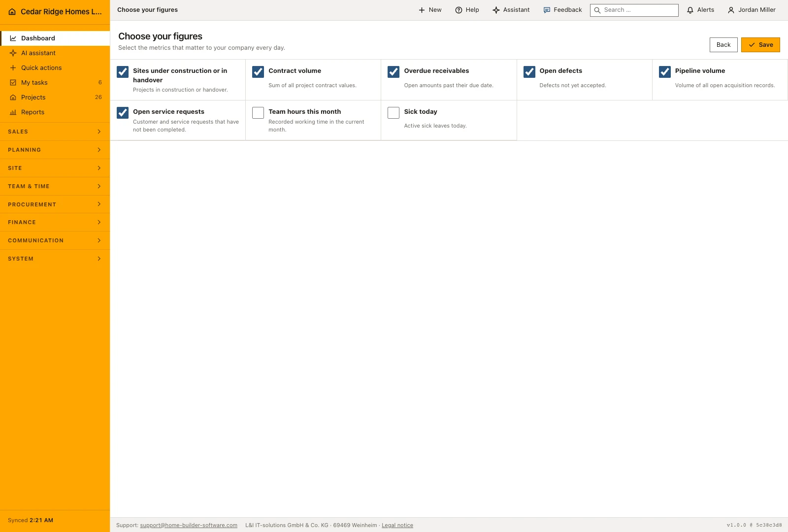
Task: Expand the TEAM & TIME section
Action: tap(55, 186)
